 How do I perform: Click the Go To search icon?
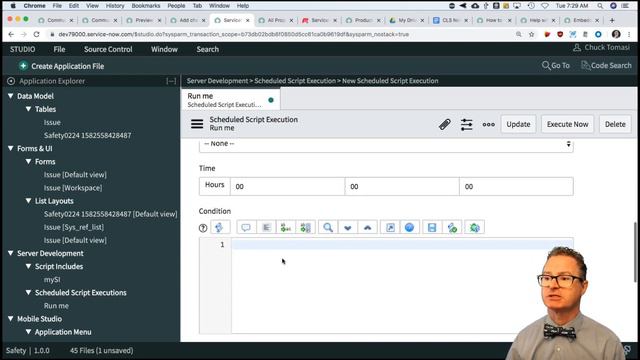click(546, 65)
